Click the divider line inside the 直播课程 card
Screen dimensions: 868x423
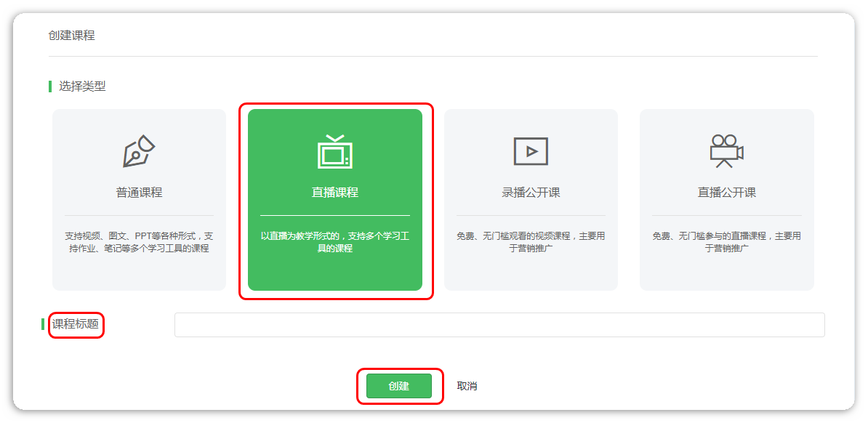[334, 216]
